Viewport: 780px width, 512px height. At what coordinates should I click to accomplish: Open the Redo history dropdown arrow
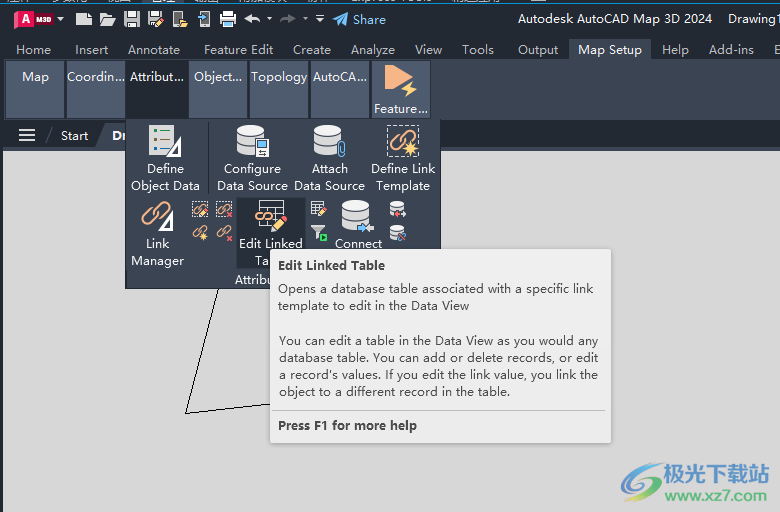point(305,19)
